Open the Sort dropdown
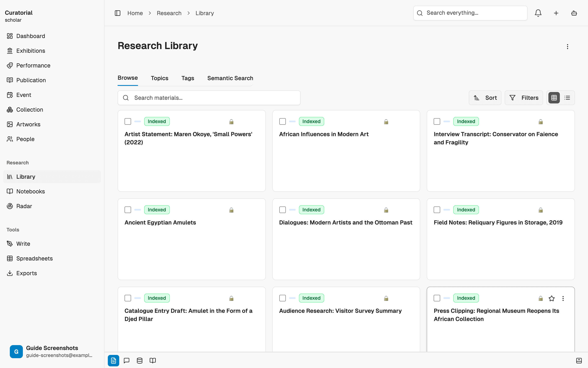Image resolution: width=588 pixels, height=368 pixels. click(x=485, y=98)
